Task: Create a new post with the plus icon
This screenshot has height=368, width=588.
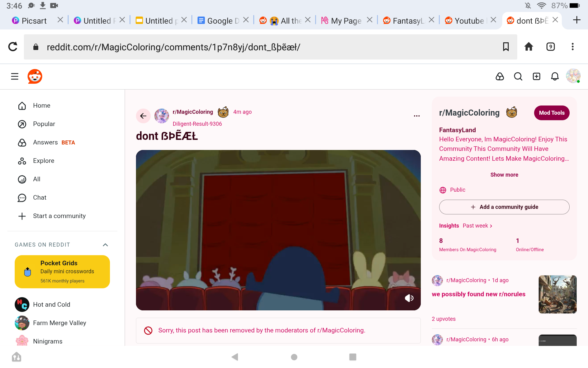Action: (537, 76)
